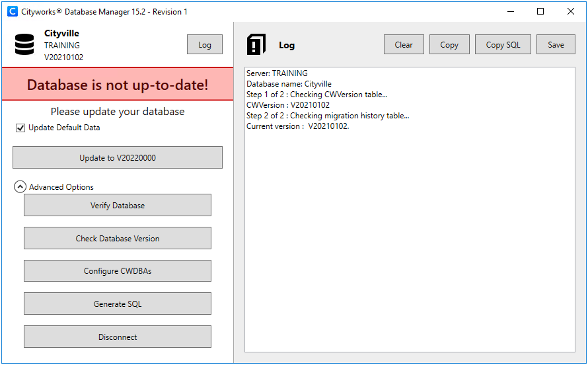Open Configure CWDBAs
588x365 pixels.
[118, 271]
